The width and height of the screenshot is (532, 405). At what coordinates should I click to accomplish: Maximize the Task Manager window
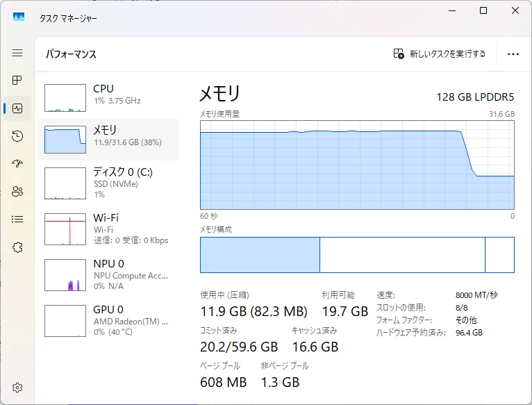pyautogui.click(x=483, y=11)
